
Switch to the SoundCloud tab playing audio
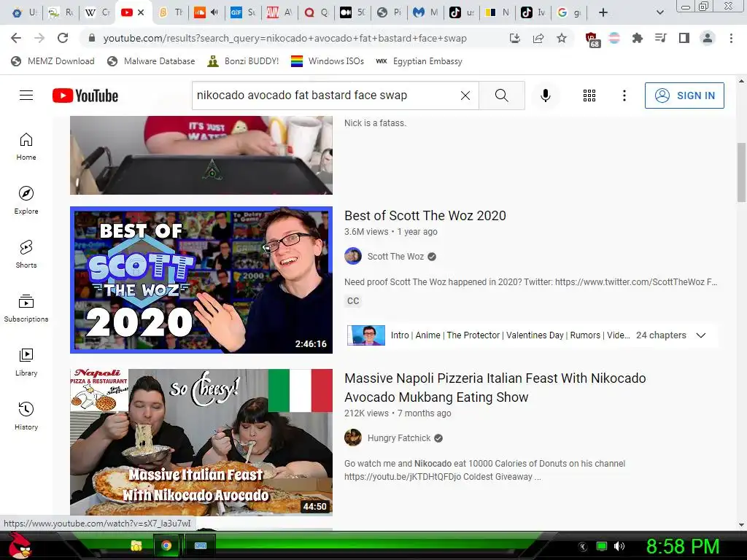click(206, 13)
